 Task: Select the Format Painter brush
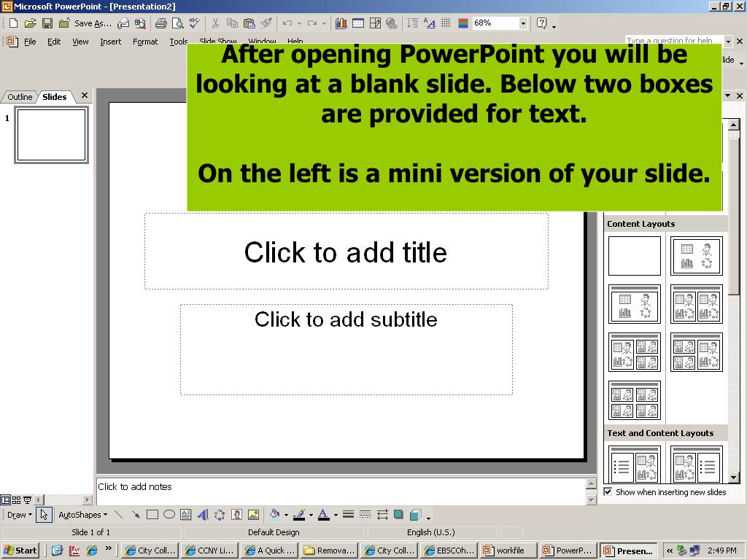coord(266,23)
